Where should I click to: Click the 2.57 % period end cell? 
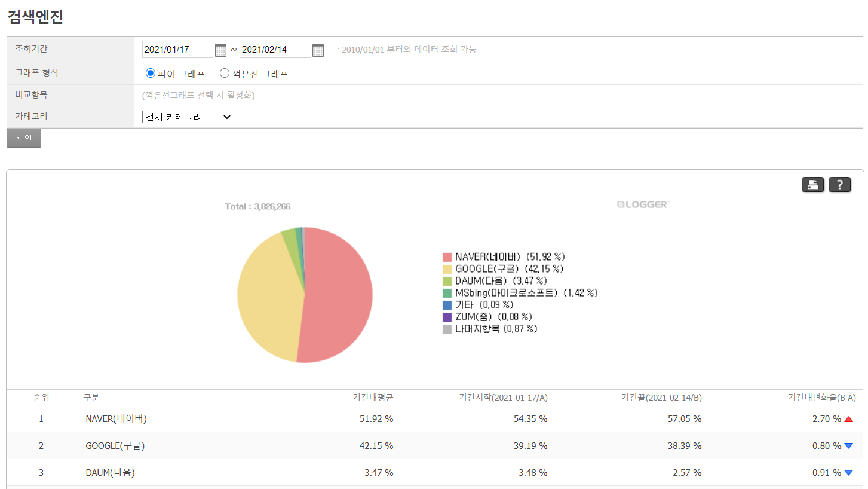pos(687,473)
